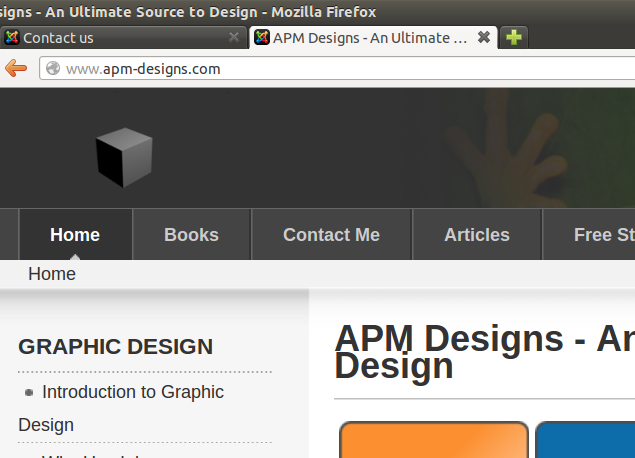Click the Home breadcrumb link
The image size is (635, 458).
52,274
